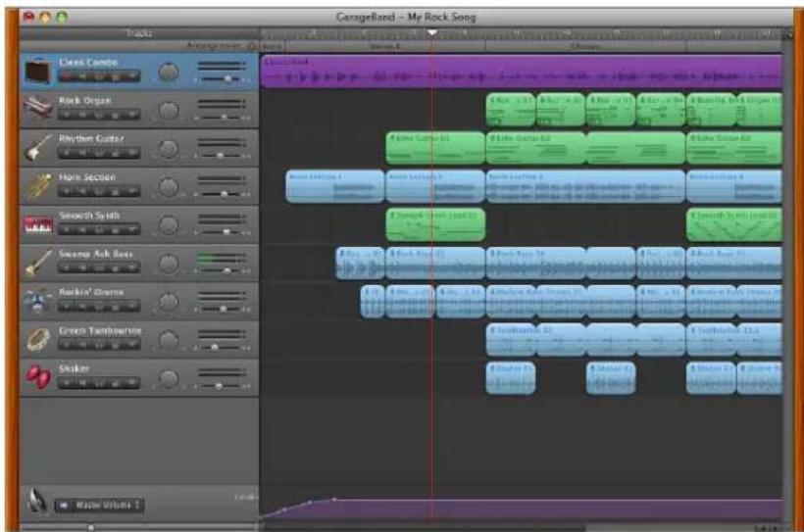Viewport: 804px width, 532px height.
Task: Click the Tracks column header
Action: (x=139, y=33)
